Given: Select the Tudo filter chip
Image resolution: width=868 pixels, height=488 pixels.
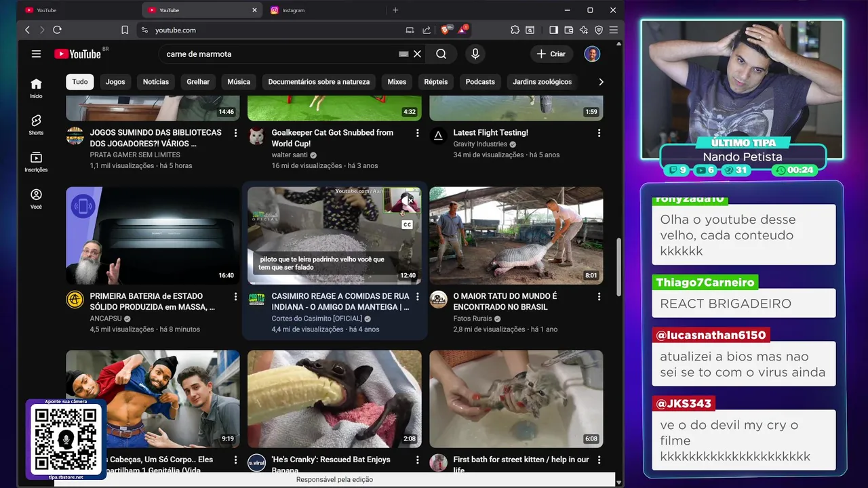Looking at the screenshot, I should pos(80,82).
